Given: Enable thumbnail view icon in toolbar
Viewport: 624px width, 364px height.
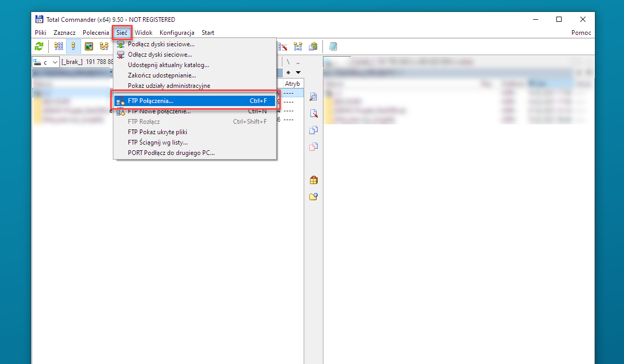Looking at the screenshot, I should coord(89,47).
